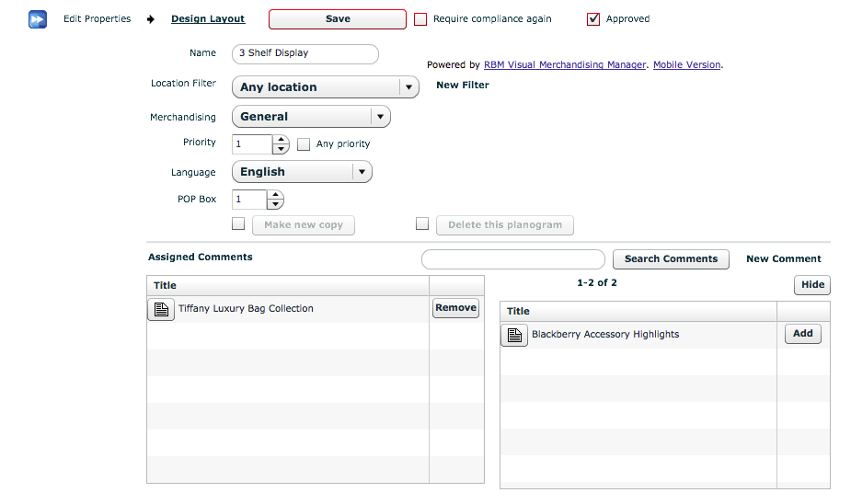Image resolution: width=851 pixels, height=504 pixels.
Task: Remove Tiffany Luxury Bag Collection comment
Action: tap(455, 308)
